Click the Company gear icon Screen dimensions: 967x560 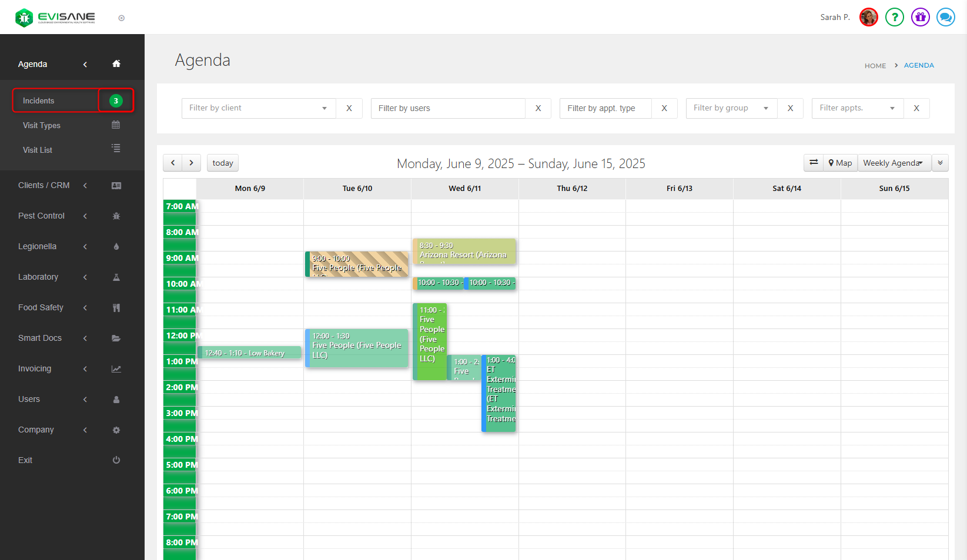pos(116,430)
